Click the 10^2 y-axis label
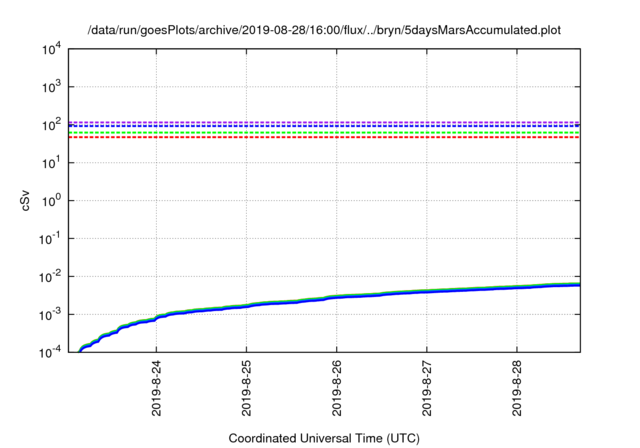 pyautogui.click(x=52, y=124)
